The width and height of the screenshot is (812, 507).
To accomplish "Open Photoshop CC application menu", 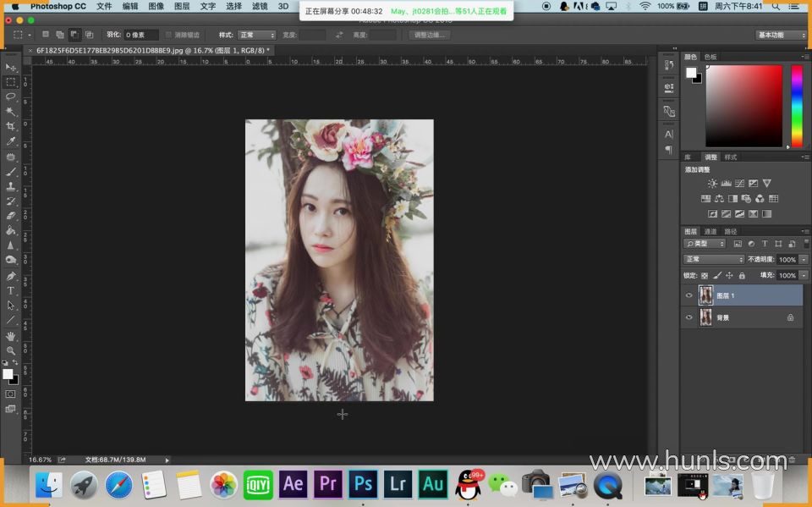I will tap(58, 6).
